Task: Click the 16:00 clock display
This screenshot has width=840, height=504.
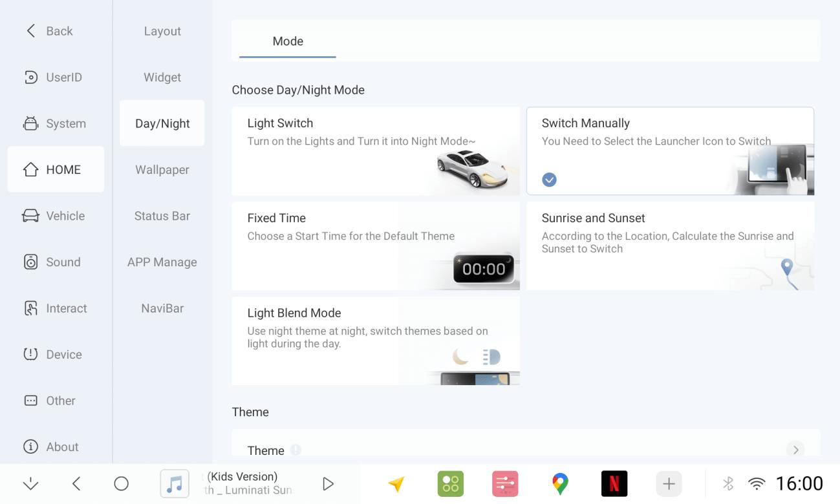Action: click(799, 483)
